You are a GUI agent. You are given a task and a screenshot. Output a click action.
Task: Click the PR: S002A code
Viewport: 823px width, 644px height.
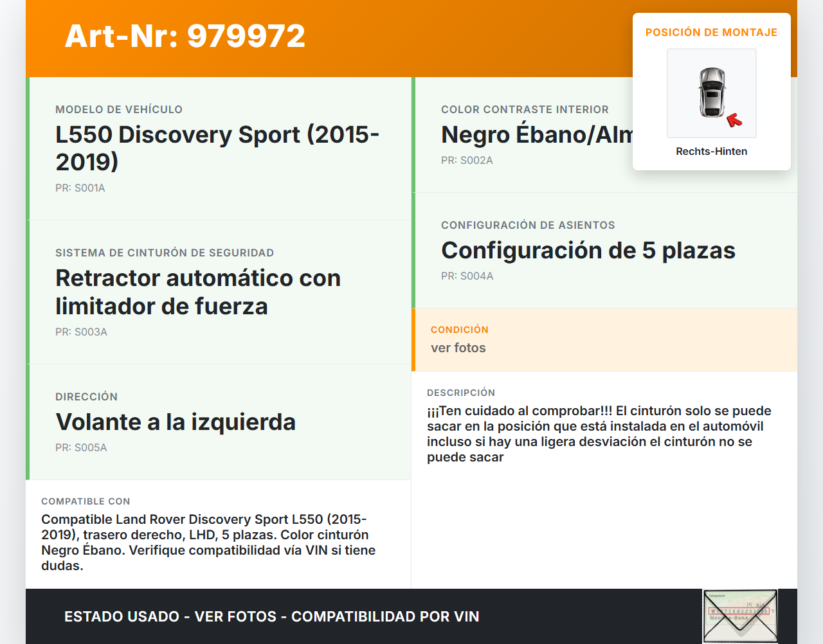[467, 160]
